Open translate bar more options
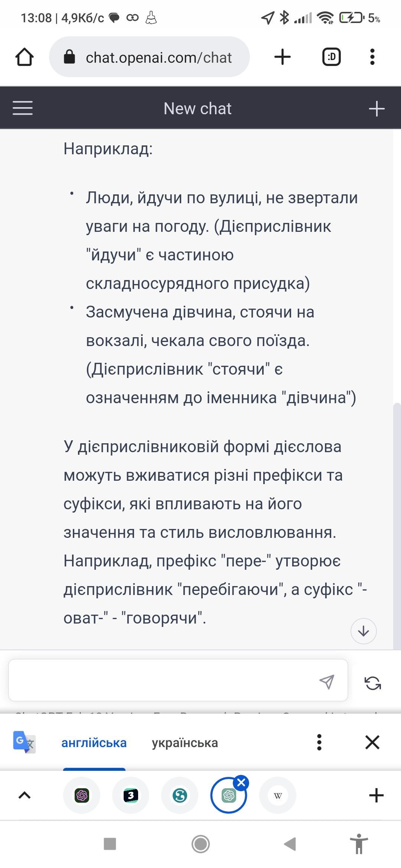 [319, 742]
